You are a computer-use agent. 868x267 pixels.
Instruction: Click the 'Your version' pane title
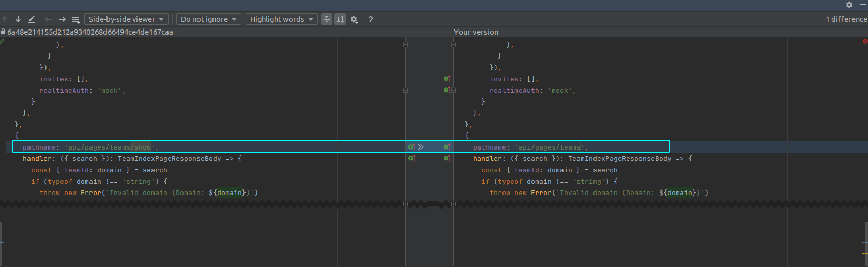[x=476, y=32]
